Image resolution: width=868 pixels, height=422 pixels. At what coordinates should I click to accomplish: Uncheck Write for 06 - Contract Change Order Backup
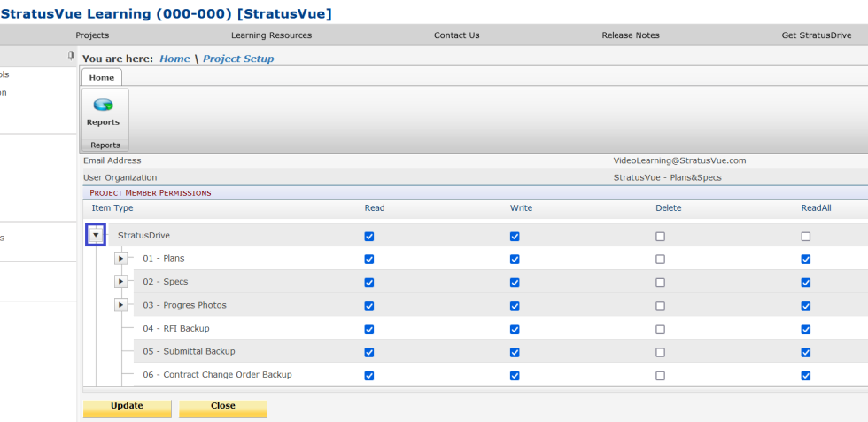[x=515, y=376]
